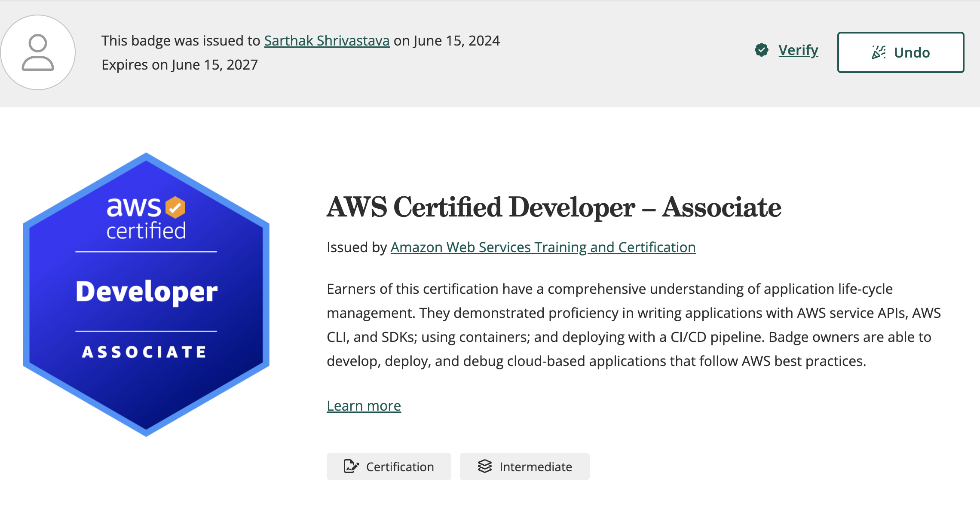This screenshot has height=506, width=980.
Task: Open the Verify link
Action: pos(798,50)
